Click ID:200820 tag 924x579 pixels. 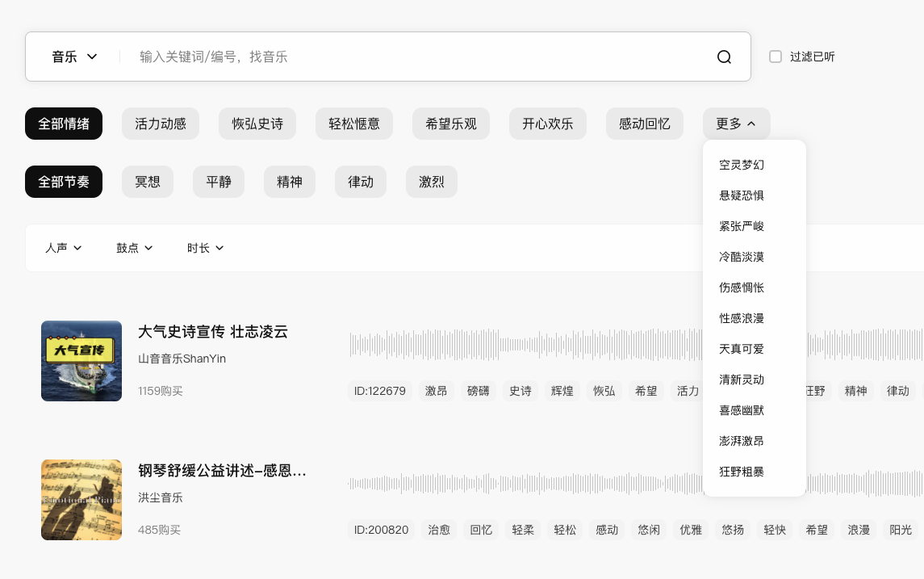point(381,530)
